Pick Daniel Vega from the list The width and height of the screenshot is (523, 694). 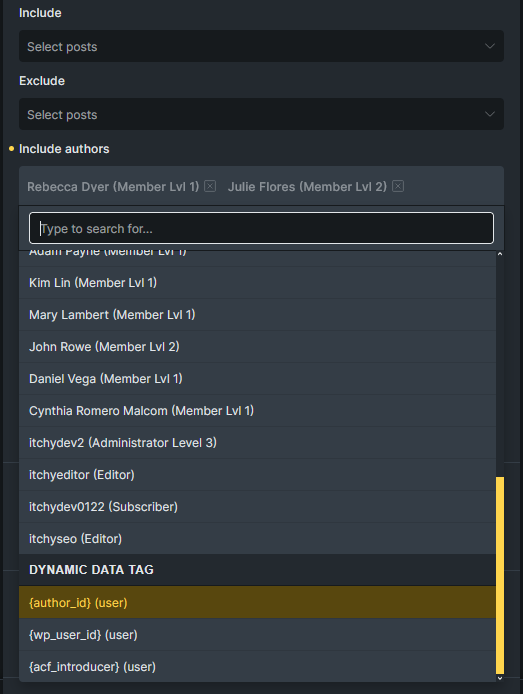257,378
